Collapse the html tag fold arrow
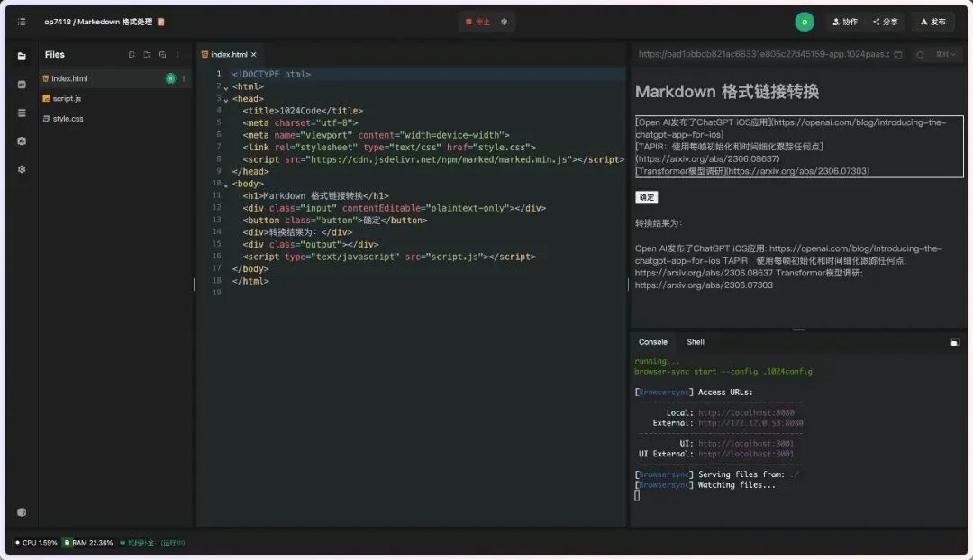The height and width of the screenshot is (560, 973). (x=226, y=88)
